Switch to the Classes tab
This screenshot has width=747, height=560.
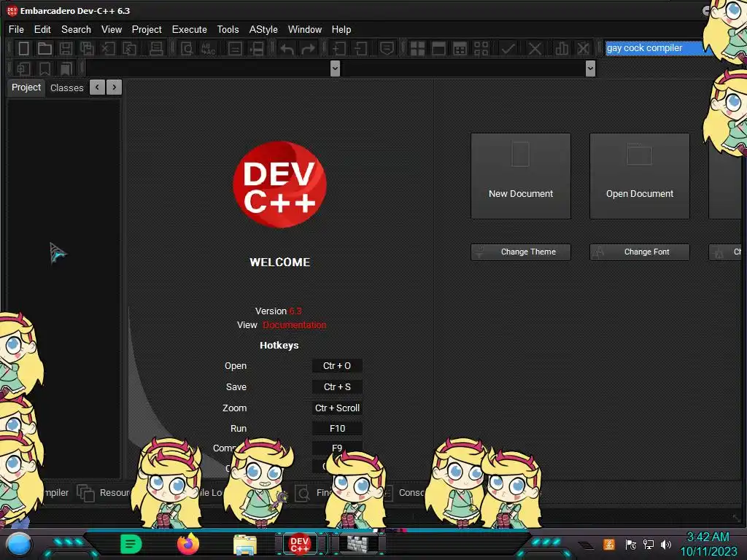(x=66, y=88)
